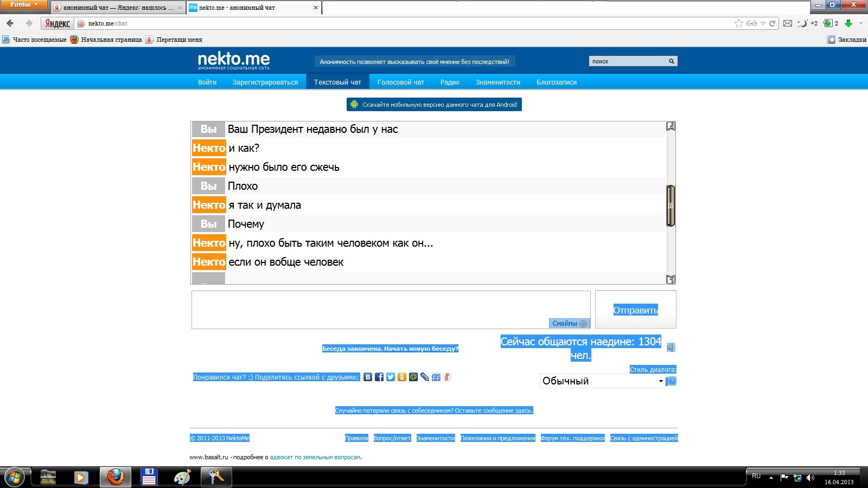The image size is (868, 488).
Task: Open the mail envelope toolbar icon
Action: (x=788, y=23)
